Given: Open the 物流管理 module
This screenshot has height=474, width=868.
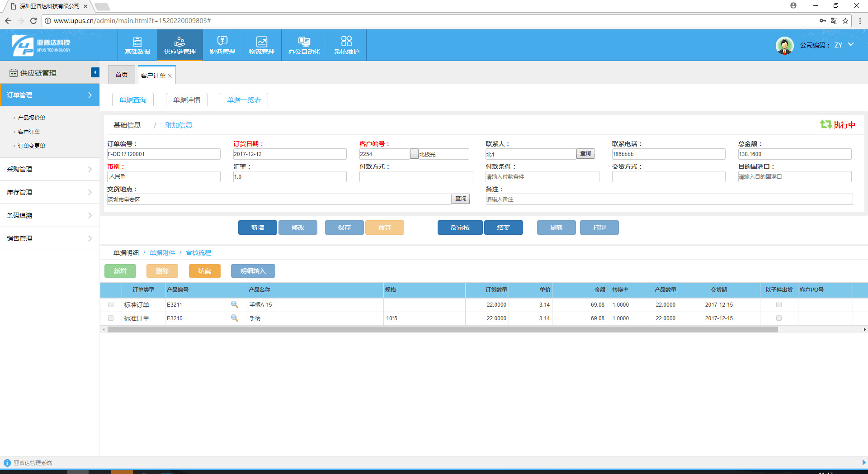Looking at the screenshot, I should tap(261, 45).
